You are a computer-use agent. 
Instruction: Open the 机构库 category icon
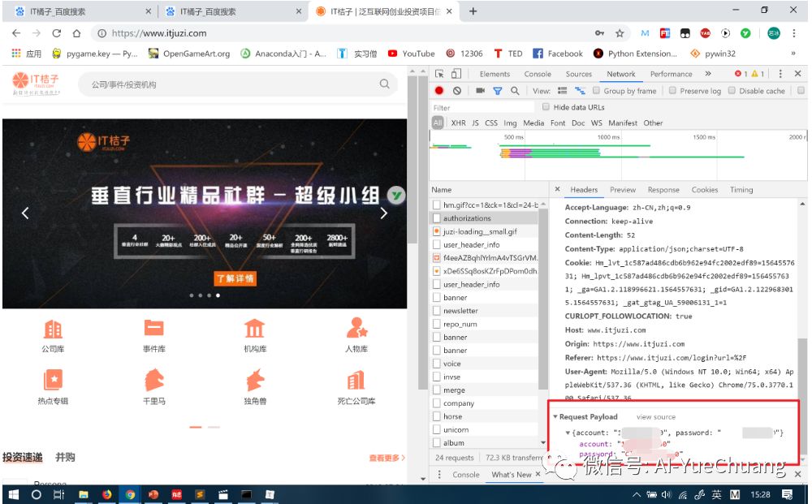coord(254,328)
